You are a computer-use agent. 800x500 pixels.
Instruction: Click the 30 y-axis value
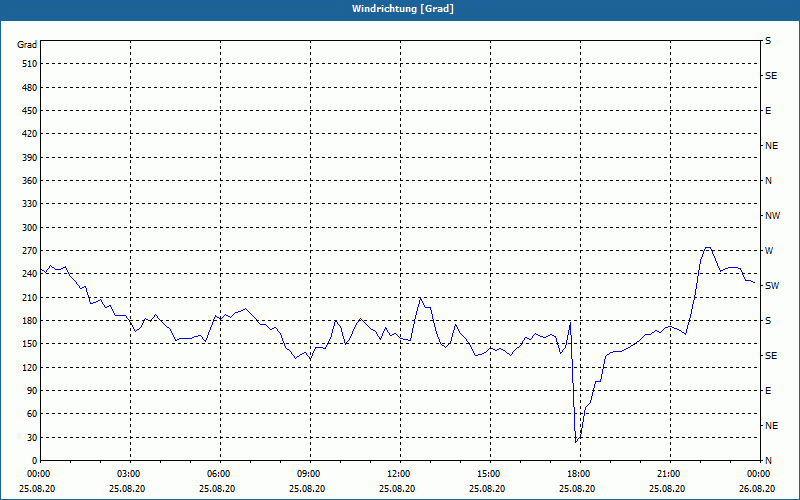[x=32, y=437]
